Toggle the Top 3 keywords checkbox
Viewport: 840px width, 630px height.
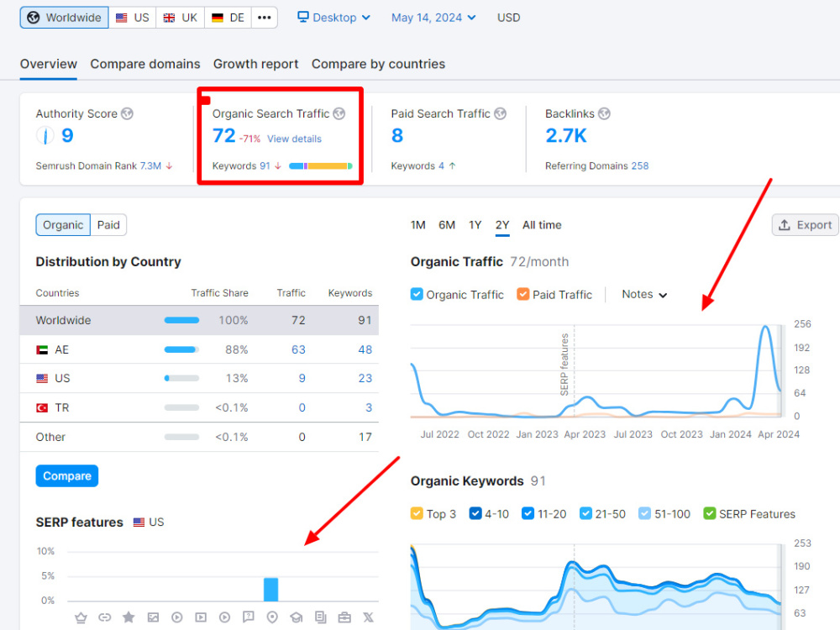(x=417, y=513)
